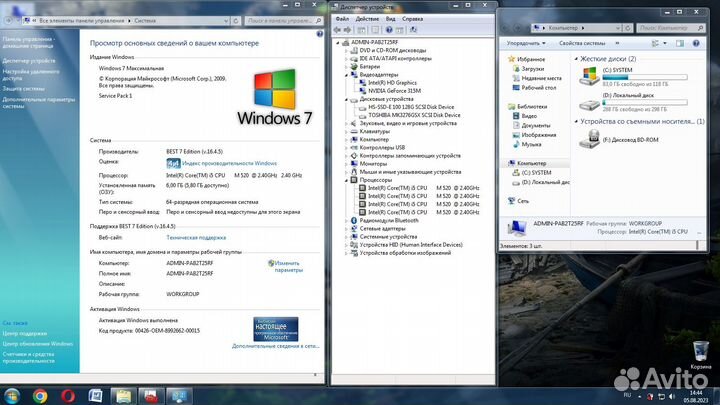The height and width of the screenshot is (405, 720).
Task: Open the Упорядочить dropdown in the Computer window
Action: pos(526,43)
